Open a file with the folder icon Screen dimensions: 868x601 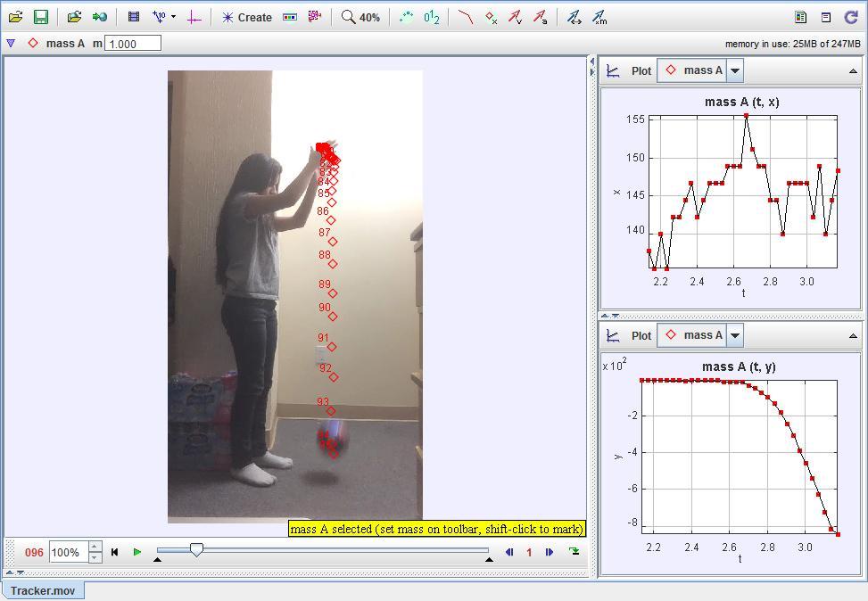tap(15, 17)
